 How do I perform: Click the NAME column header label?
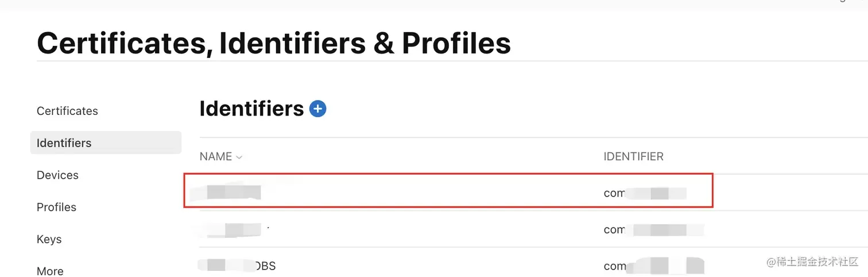pyautogui.click(x=216, y=157)
